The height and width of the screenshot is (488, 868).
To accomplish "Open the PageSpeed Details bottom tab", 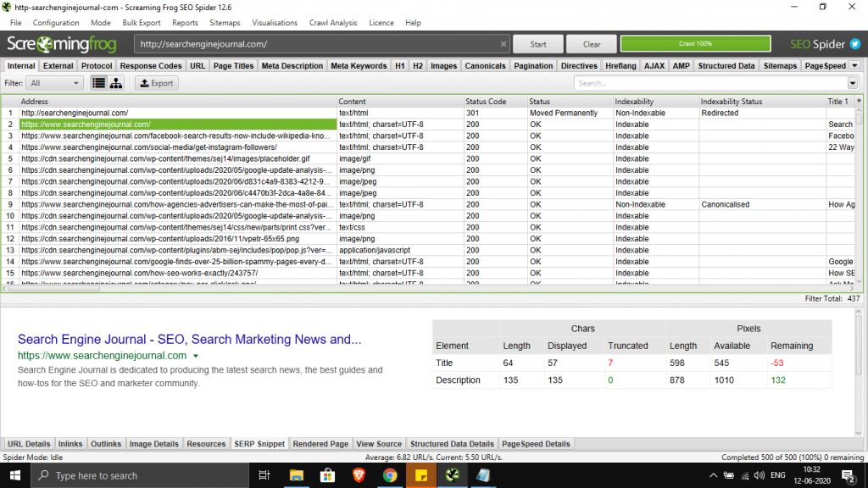I will 536,444.
